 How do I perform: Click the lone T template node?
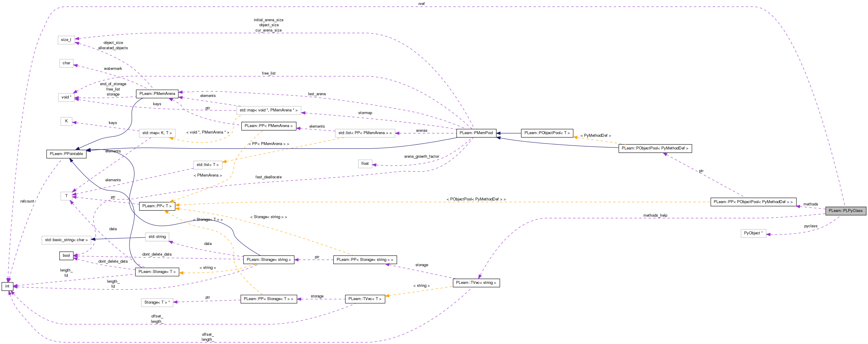(66, 196)
